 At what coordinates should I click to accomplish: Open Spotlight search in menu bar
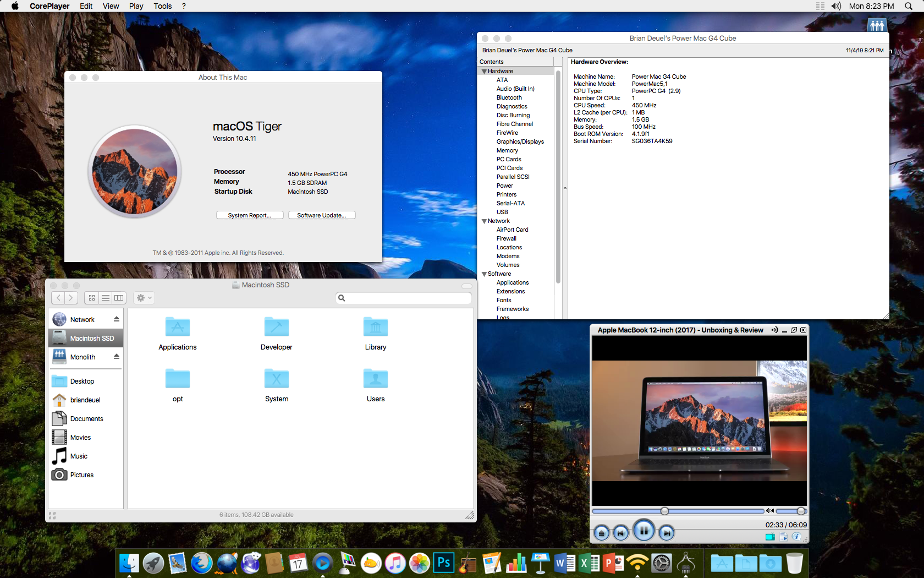[x=909, y=6]
